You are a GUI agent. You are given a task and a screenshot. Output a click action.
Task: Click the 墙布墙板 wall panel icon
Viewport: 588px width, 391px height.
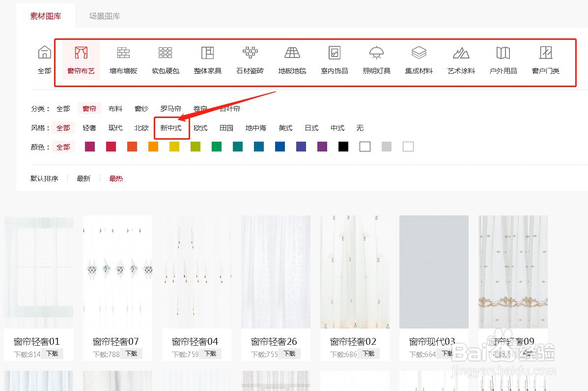[123, 59]
